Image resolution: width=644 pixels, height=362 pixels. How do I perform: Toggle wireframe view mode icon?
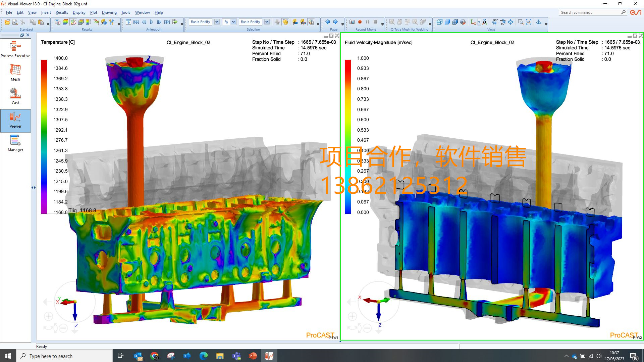pos(440,22)
